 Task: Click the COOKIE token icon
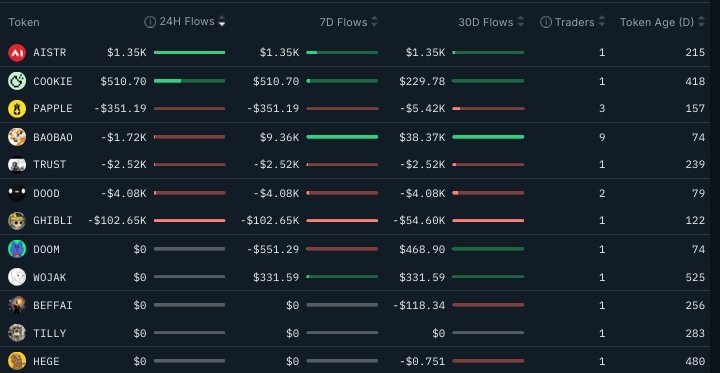pos(17,81)
